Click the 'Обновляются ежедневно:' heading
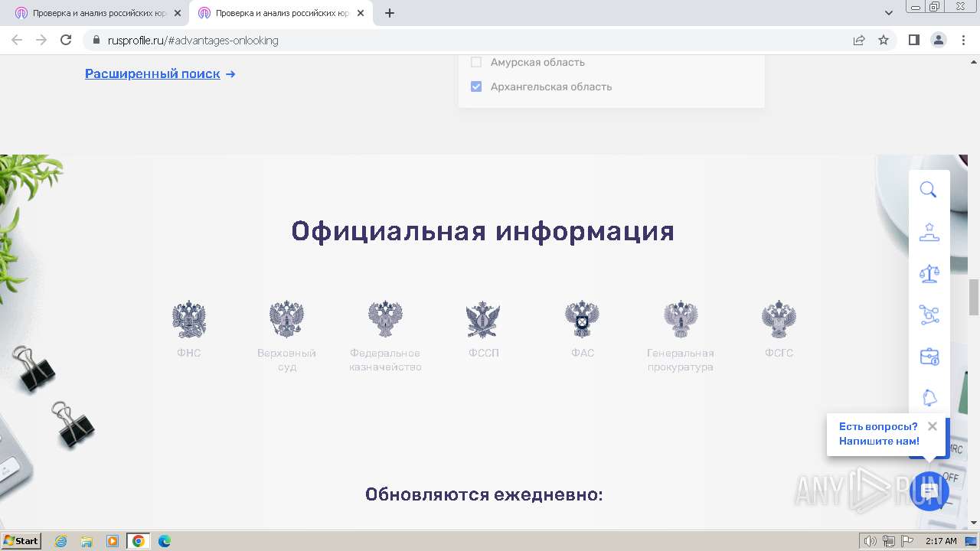This screenshot has height=551, width=980. pyautogui.click(x=484, y=494)
